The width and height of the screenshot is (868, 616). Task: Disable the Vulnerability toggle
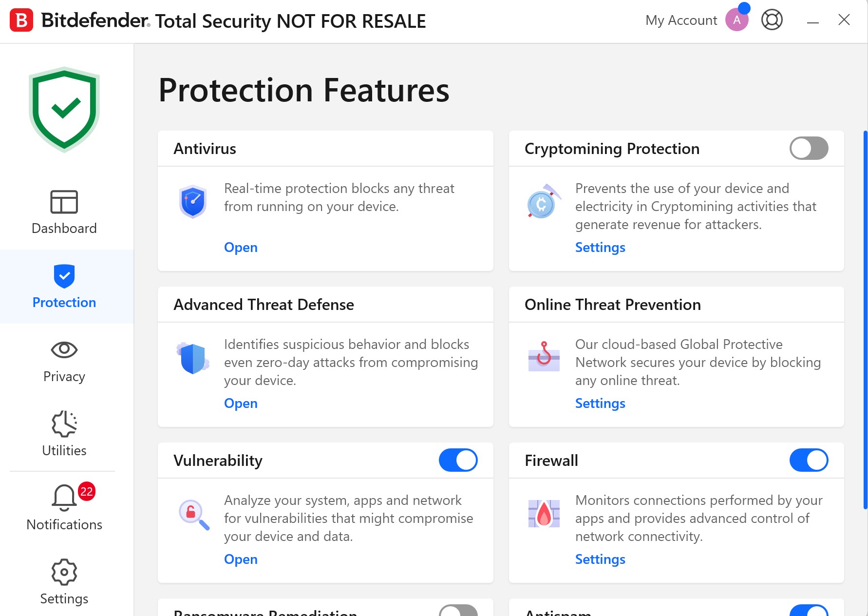(458, 460)
